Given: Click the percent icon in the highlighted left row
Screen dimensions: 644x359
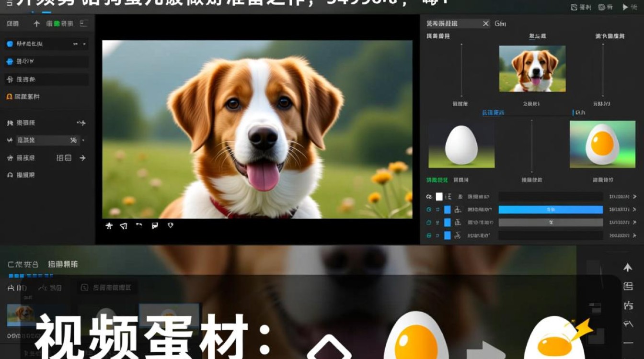Looking at the screenshot, I should coord(73,140).
